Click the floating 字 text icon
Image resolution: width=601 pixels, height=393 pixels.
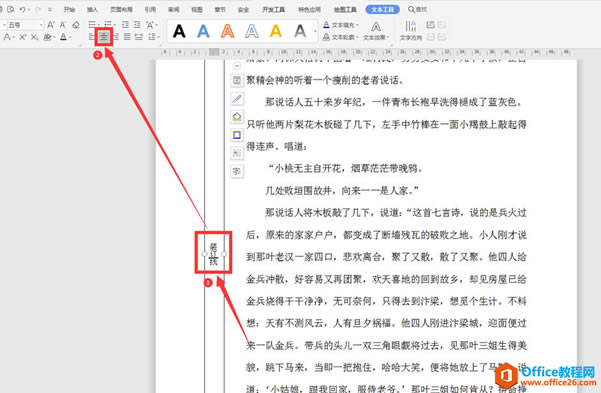[x=237, y=171]
